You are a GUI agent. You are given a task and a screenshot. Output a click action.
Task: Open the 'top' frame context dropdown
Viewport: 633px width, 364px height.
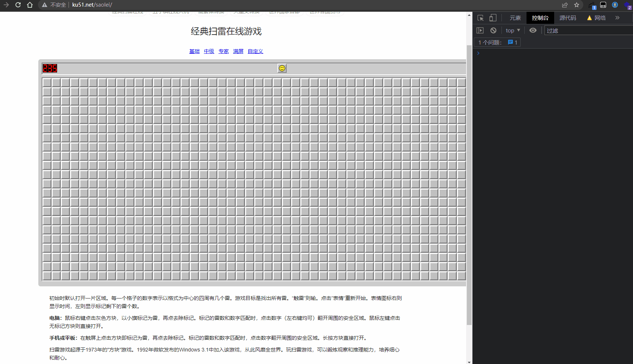[x=513, y=30]
